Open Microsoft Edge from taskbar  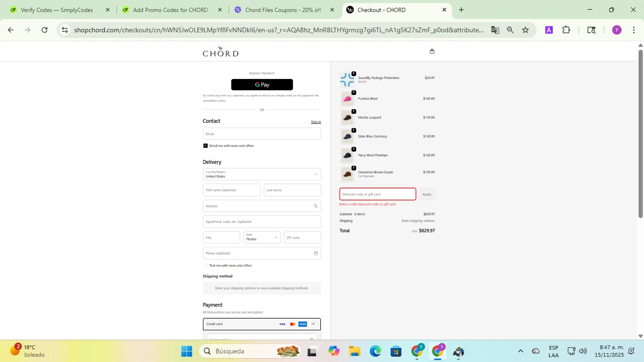point(375,352)
